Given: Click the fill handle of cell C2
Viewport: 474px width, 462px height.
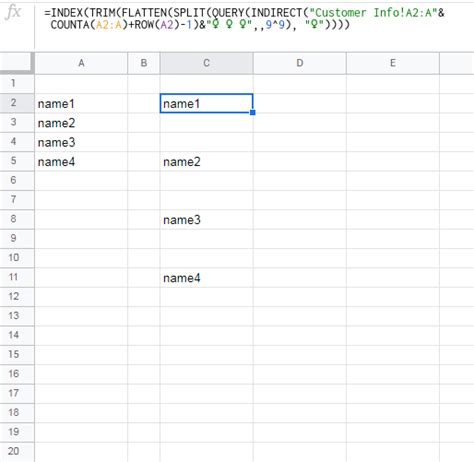Looking at the screenshot, I should (253, 113).
